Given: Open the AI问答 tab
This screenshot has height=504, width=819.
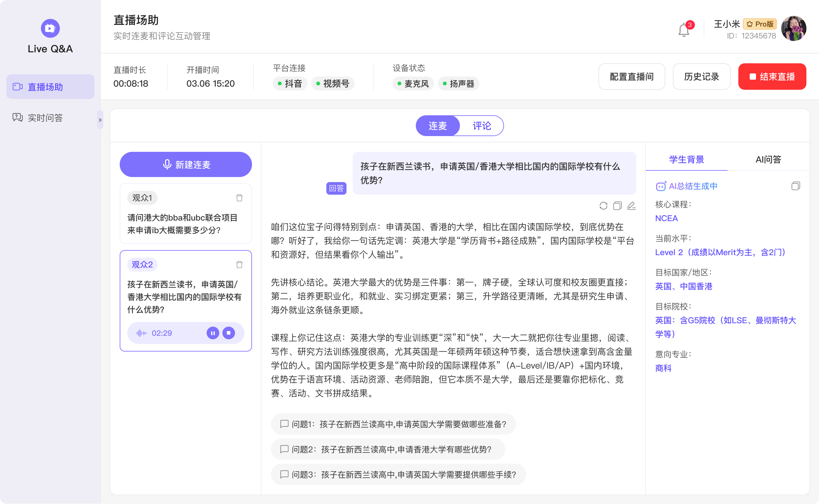Looking at the screenshot, I should click(x=768, y=159).
